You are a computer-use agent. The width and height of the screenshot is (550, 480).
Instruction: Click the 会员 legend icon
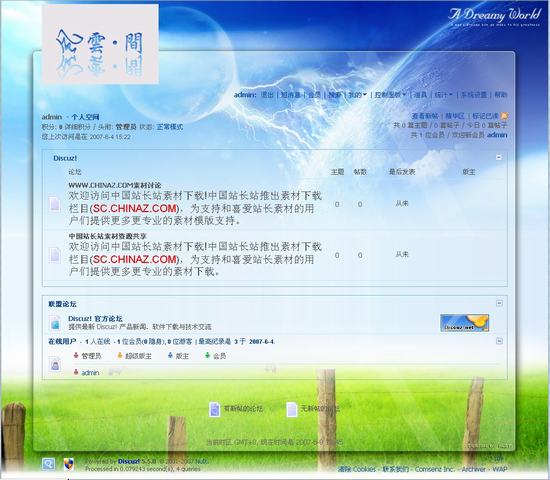[207, 355]
